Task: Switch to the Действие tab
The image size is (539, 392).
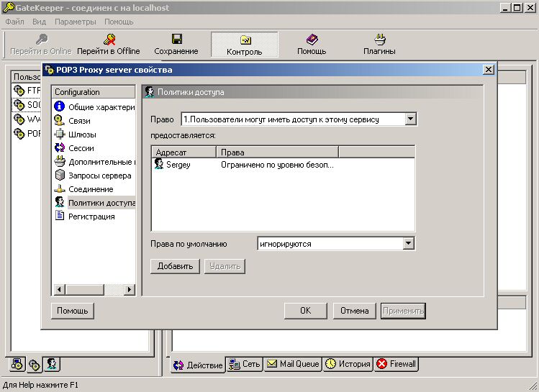Action: coord(198,365)
